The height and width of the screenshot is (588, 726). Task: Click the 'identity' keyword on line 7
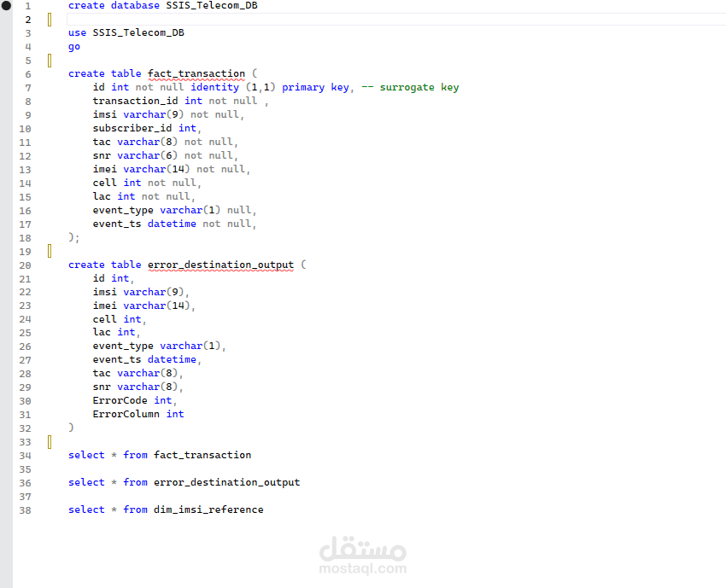215,87
